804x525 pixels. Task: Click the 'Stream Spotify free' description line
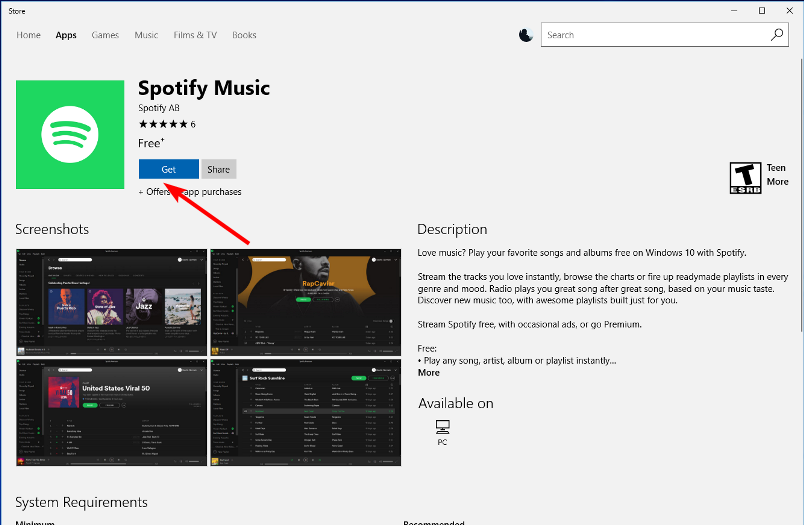(530, 324)
